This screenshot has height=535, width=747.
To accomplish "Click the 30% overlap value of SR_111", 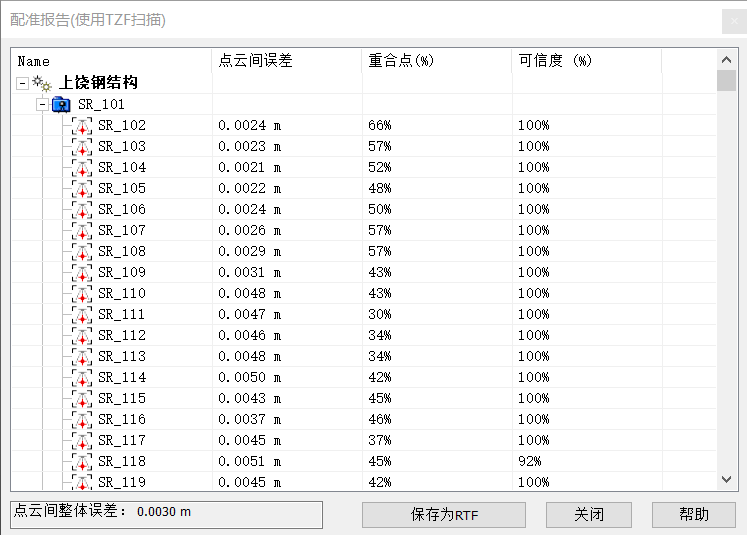I will pos(380,314).
